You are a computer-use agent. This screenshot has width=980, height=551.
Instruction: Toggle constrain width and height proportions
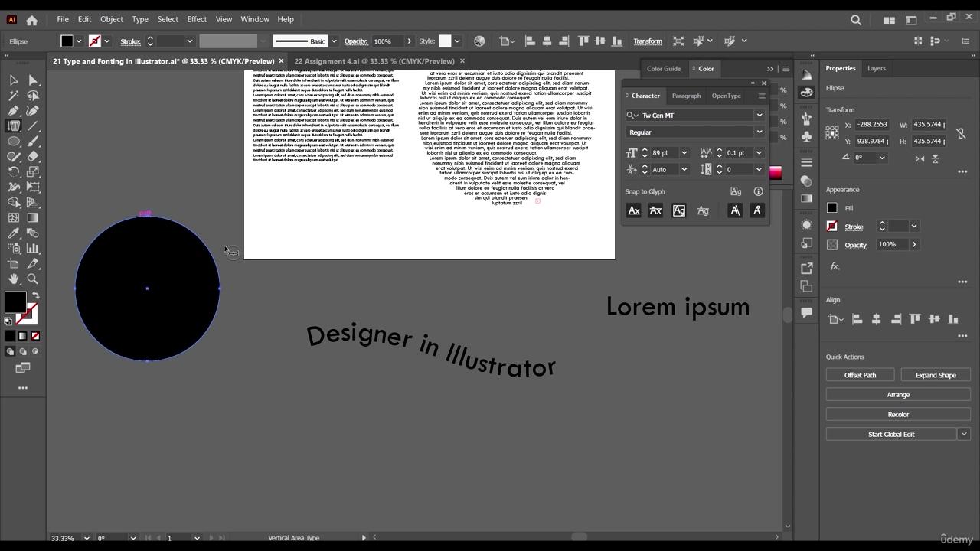pos(961,133)
